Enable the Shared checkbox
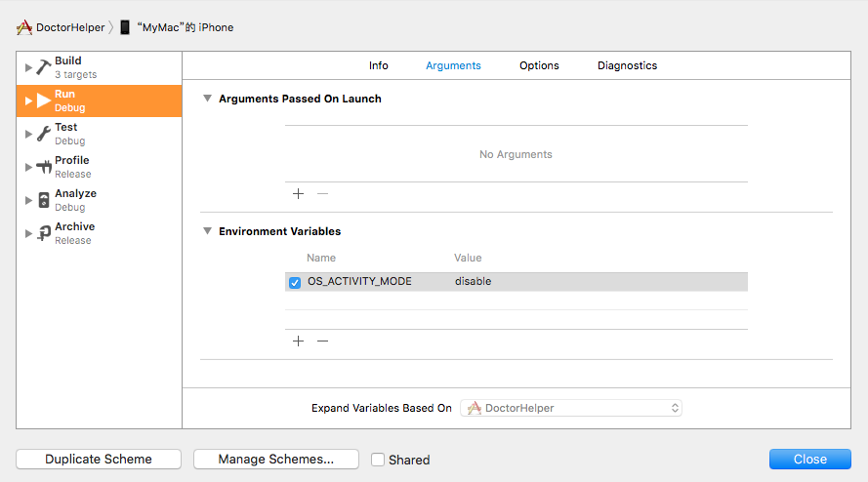The width and height of the screenshot is (868, 482). pos(378,460)
